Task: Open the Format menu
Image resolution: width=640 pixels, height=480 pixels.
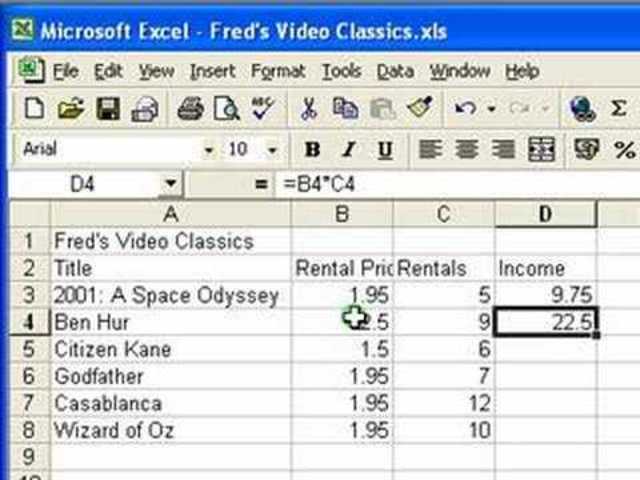Action: (278, 72)
